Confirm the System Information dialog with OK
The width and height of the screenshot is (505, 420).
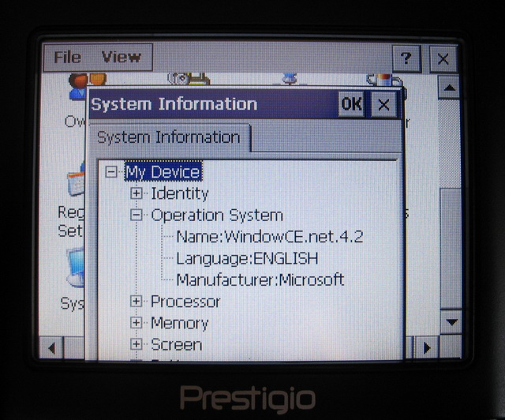tap(351, 104)
